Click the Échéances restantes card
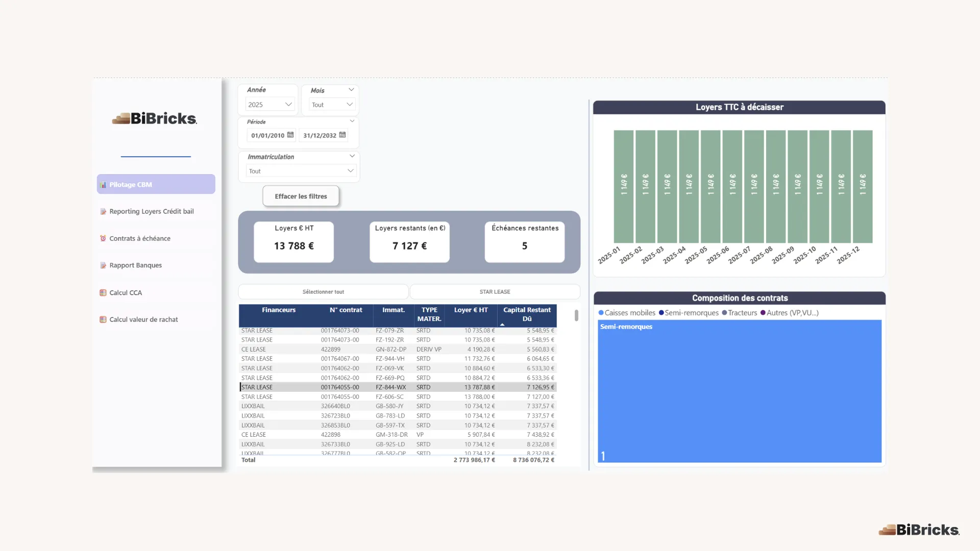This screenshot has height=551, width=980. point(525,242)
